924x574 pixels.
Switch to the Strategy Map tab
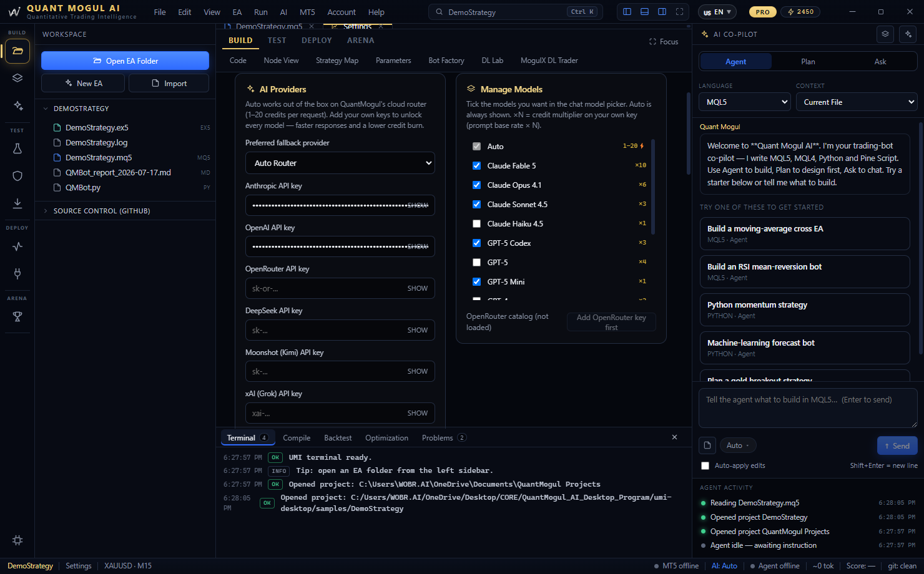click(x=337, y=61)
